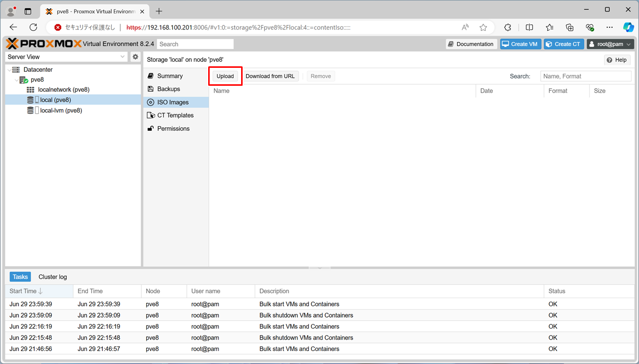Open the root@pam user menu
639x364 pixels.
pos(610,44)
